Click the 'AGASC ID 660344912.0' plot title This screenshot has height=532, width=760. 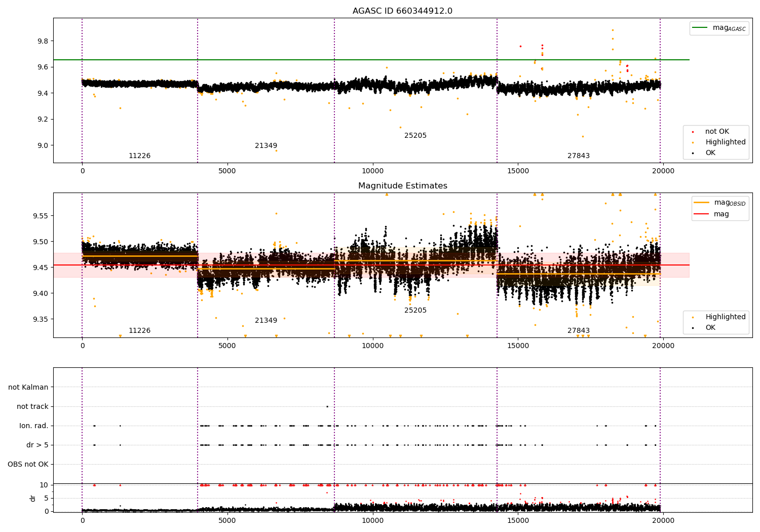tap(402, 11)
